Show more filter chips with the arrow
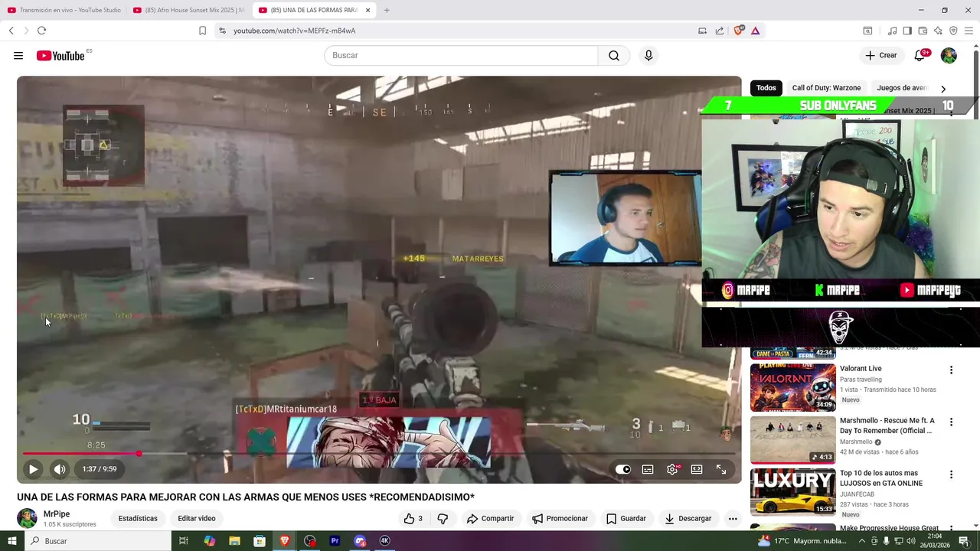The width and height of the screenshot is (980, 551). pyautogui.click(x=943, y=89)
